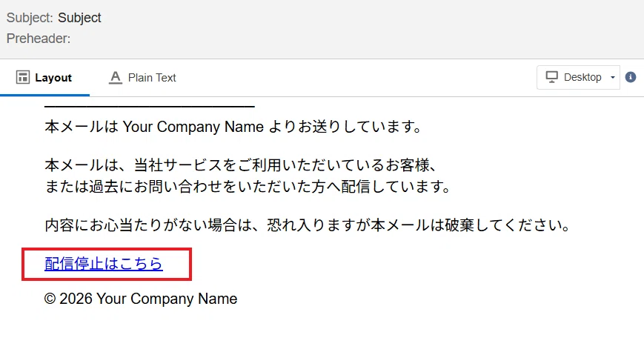The image size is (644, 355).
Task: Select the Subject value text
Action: [x=79, y=18]
